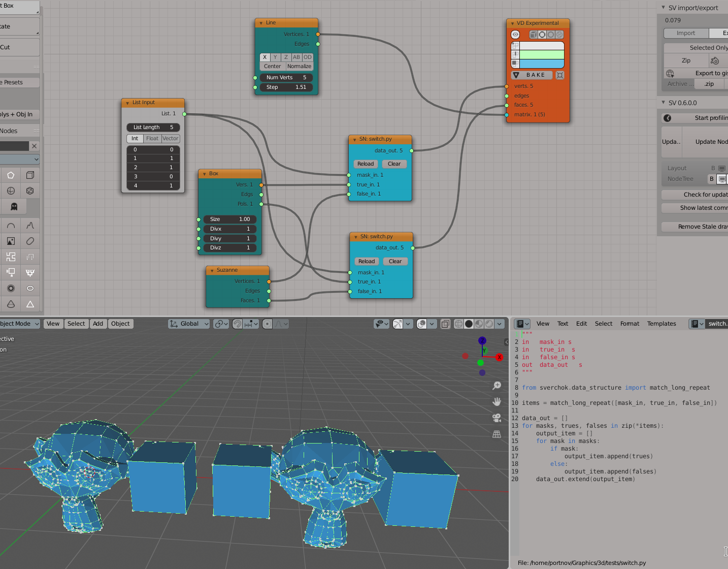Click the ghost icon in the node toolbar
This screenshot has width=728, height=569.
14,207
